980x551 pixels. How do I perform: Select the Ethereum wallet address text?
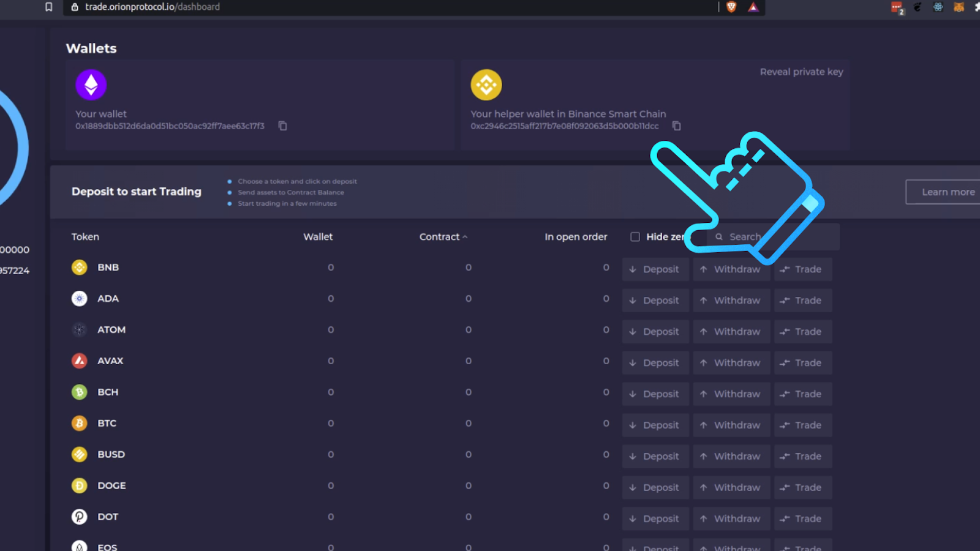tap(170, 126)
